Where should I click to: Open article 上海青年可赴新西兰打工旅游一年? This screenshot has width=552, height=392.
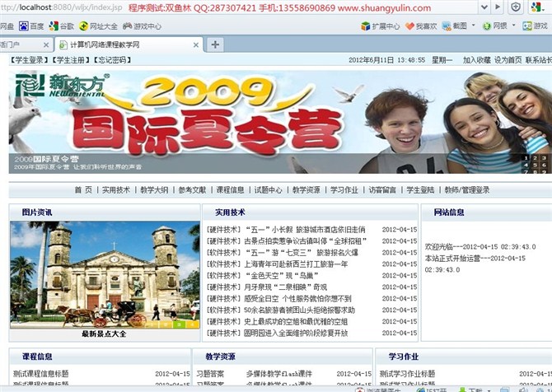click(x=296, y=264)
